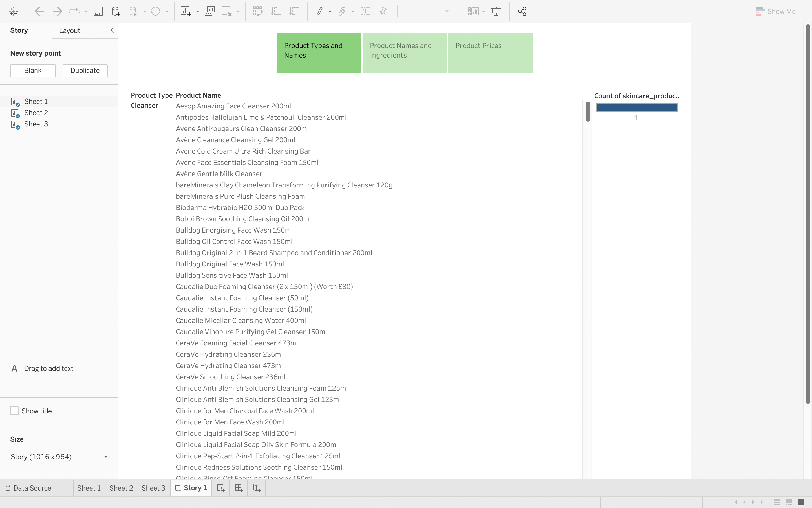Image resolution: width=812 pixels, height=508 pixels.
Task: Select Product Names and Ingredients story point
Action: 405,53
